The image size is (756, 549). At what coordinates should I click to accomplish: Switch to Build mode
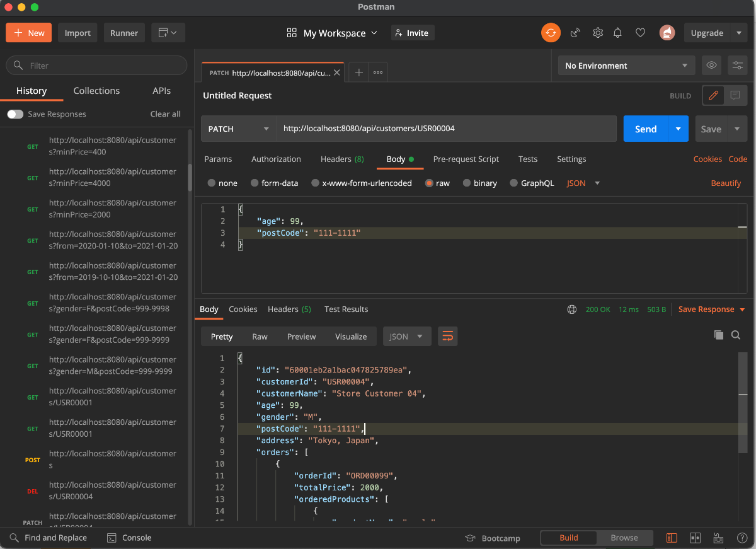tap(569, 538)
